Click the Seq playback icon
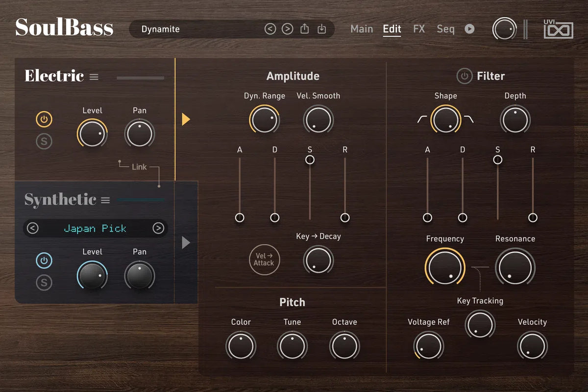The height and width of the screenshot is (392, 588). pyautogui.click(x=469, y=29)
